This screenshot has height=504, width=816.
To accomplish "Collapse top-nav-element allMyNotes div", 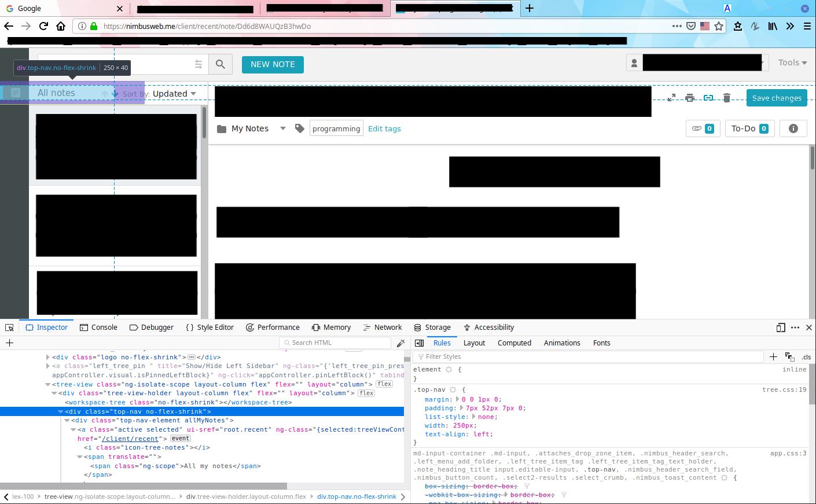I will (67, 421).
